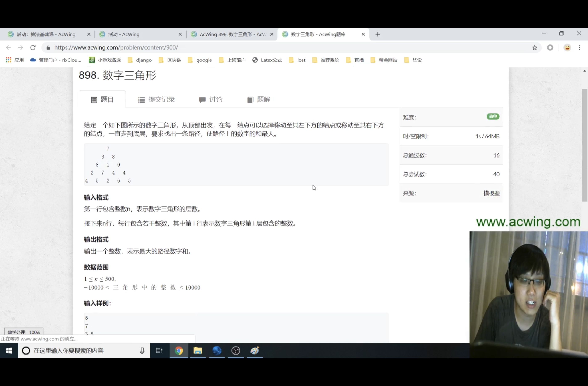588x386 pixels.
Task: Click the 应用 apps shortcut on bookmarks bar
Action: point(15,60)
